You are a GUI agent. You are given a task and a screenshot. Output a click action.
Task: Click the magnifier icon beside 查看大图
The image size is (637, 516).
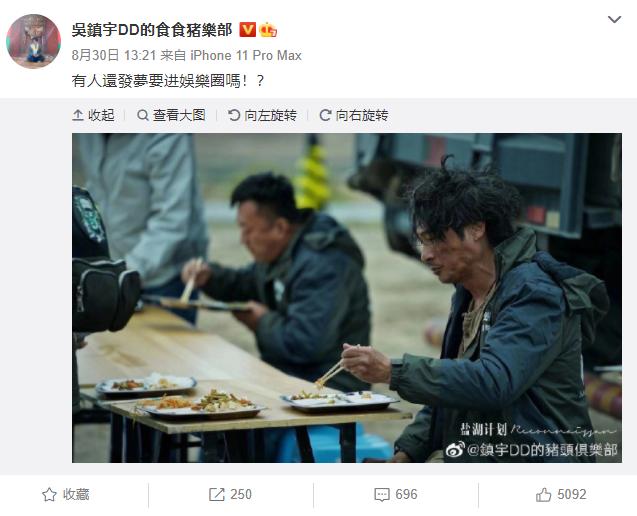(x=143, y=115)
